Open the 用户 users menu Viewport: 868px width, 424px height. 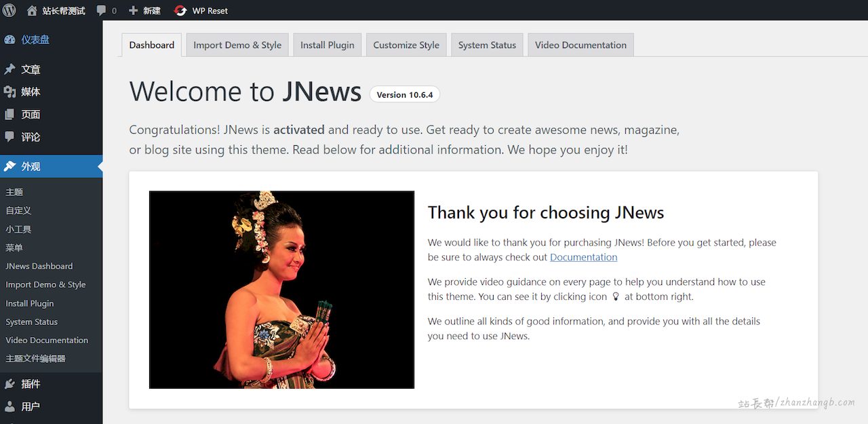click(x=31, y=406)
